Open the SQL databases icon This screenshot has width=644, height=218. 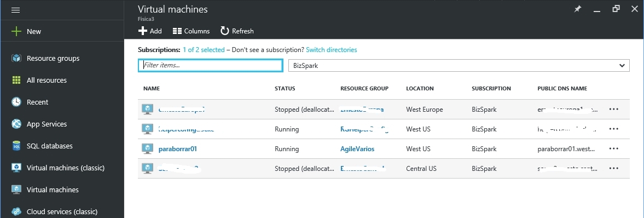click(x=16, y=146)
